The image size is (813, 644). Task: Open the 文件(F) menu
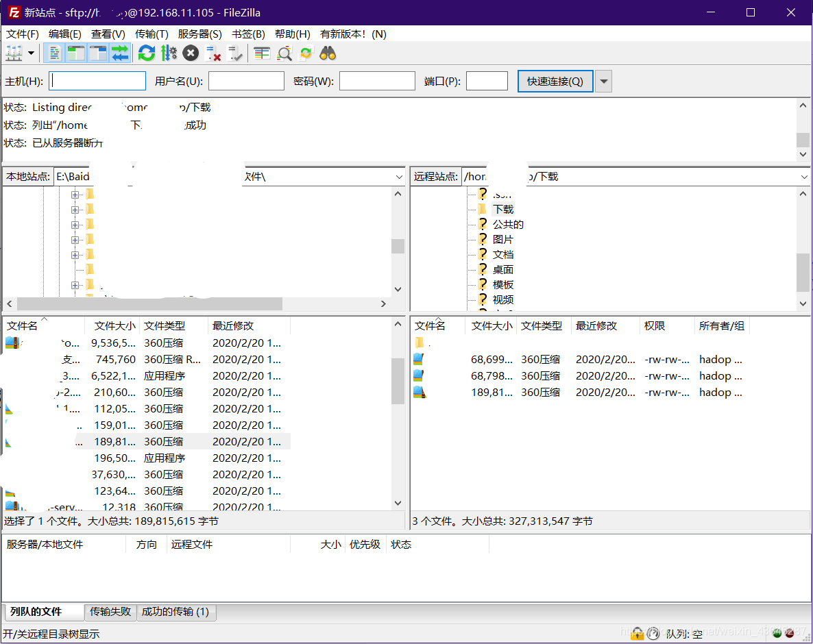pyautogui.click(x=23, y=34)
